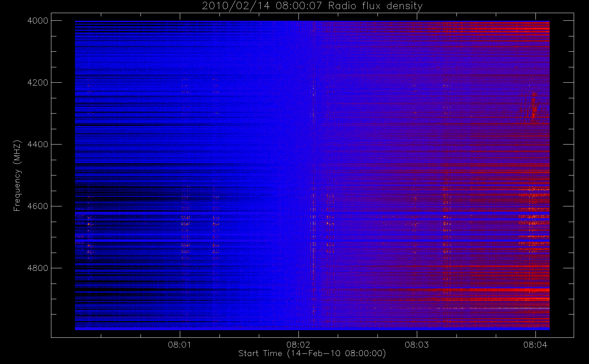The height and width of the screenshot is (364, 589).
Task: Click the plot title "2010/02/14 08:00:07 Radio flux density"
Action: pyautogui.click(x=312, y=6)
